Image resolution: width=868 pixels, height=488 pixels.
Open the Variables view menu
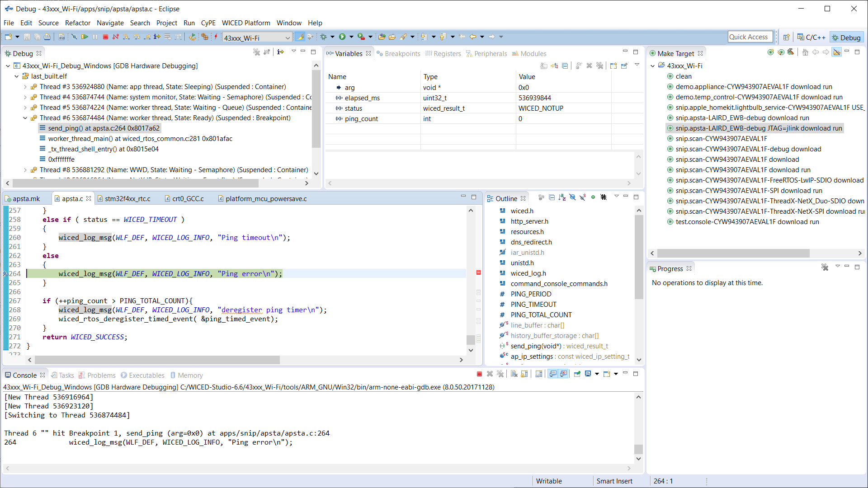click(637, 66)
